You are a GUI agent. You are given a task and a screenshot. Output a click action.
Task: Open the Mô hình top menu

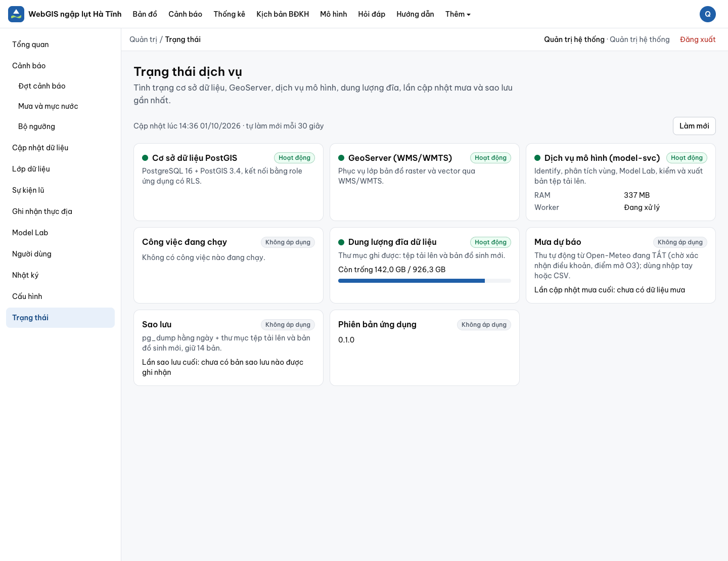334,14
